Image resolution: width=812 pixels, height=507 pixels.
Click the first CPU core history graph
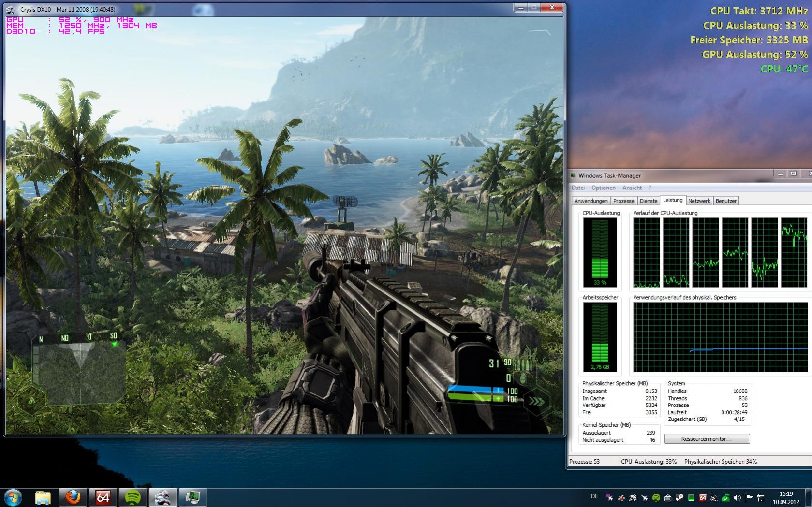646,252
